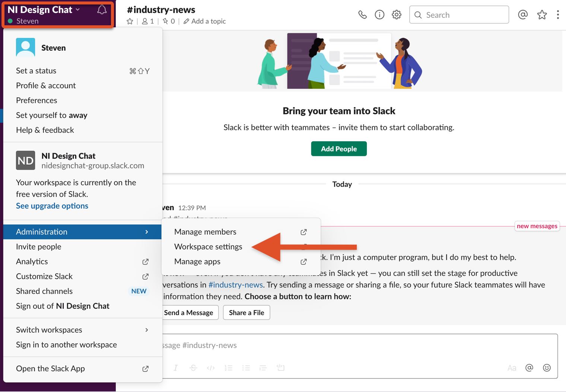Click external link icon beside Manage members
The height and width of the screenshot is (392, 566).
click(303, 232)
